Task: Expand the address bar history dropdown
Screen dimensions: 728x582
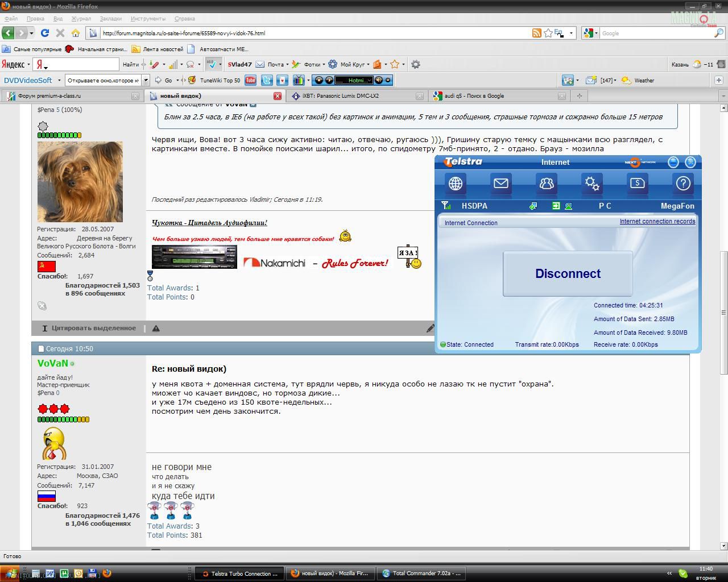Action: coord(571,33)
